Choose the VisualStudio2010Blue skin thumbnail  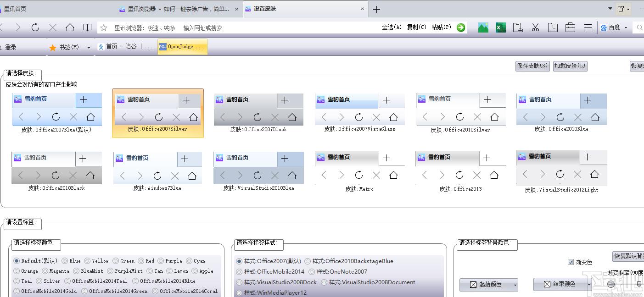[x=258, y=172]
